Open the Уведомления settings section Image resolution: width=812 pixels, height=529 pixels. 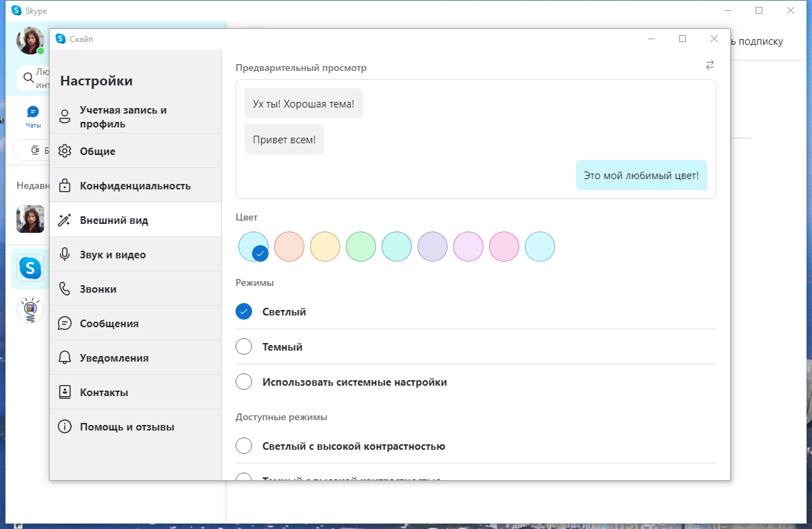136,357
